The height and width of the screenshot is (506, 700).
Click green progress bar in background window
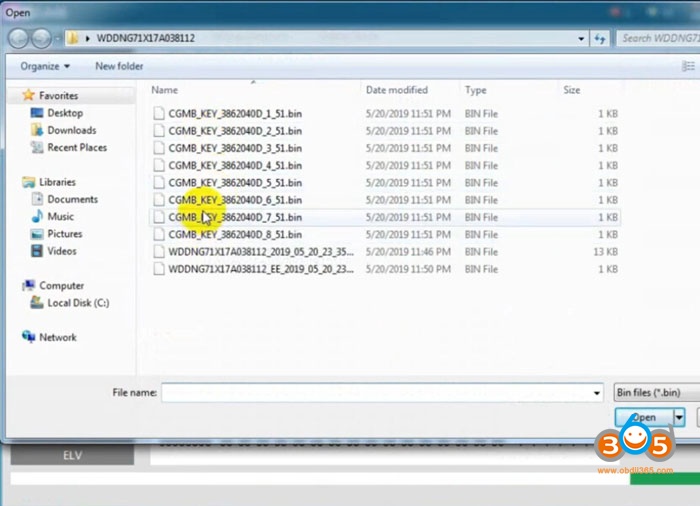coord(665,479)
